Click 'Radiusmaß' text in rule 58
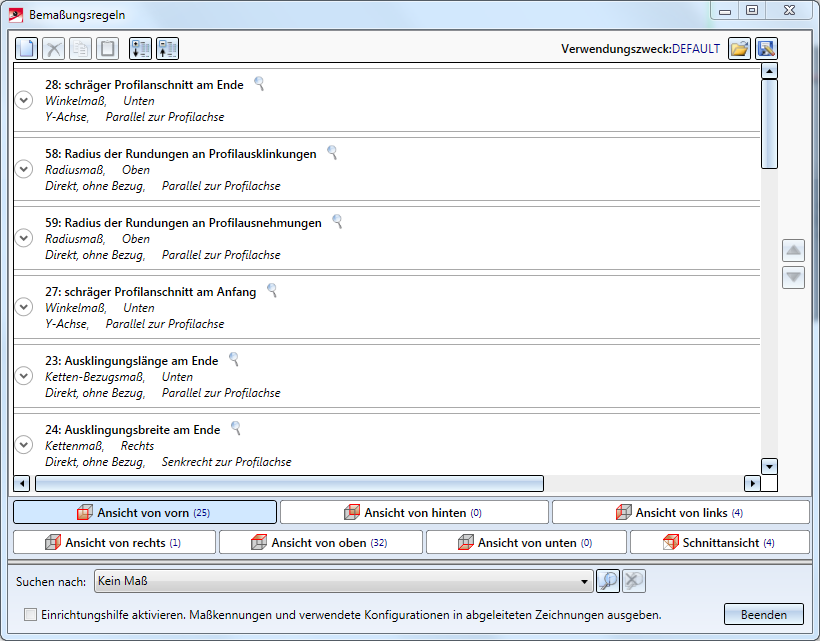 click(x=75, y=170)
